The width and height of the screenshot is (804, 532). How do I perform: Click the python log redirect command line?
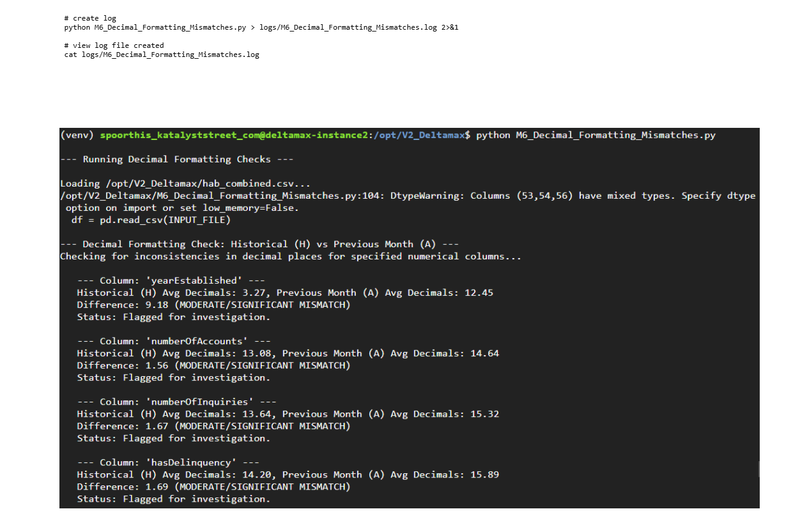(x=261, y=28)
